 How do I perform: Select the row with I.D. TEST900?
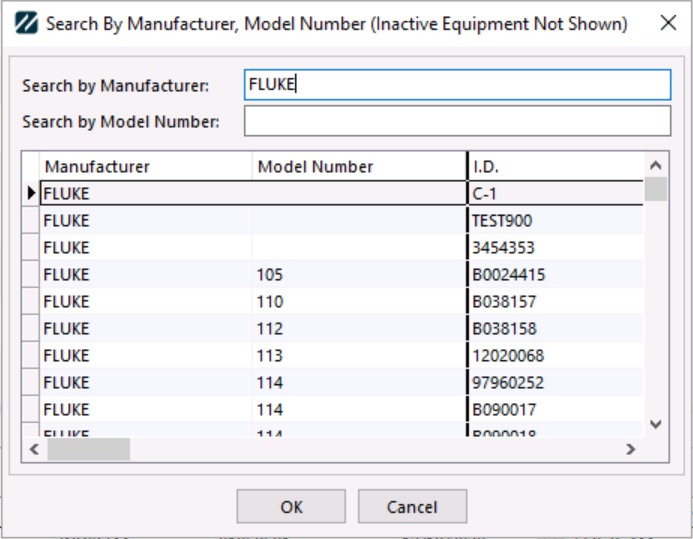pos(555,221)
